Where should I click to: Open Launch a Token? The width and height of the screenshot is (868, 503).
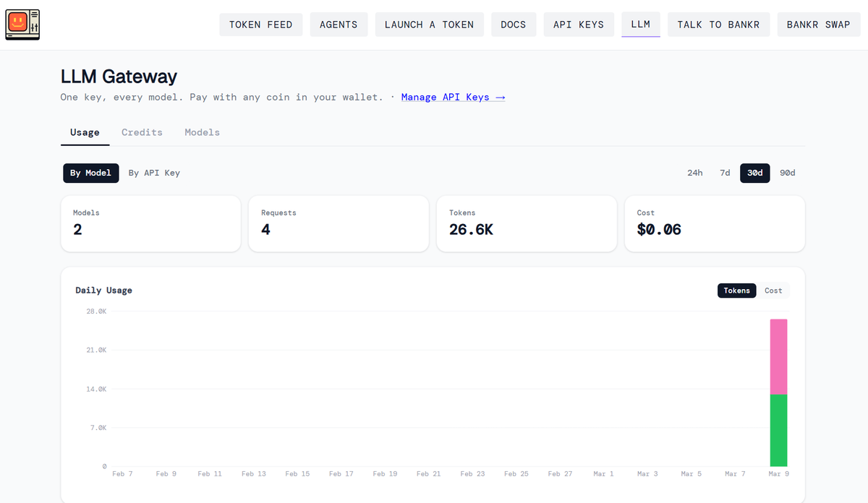[429, 25]
